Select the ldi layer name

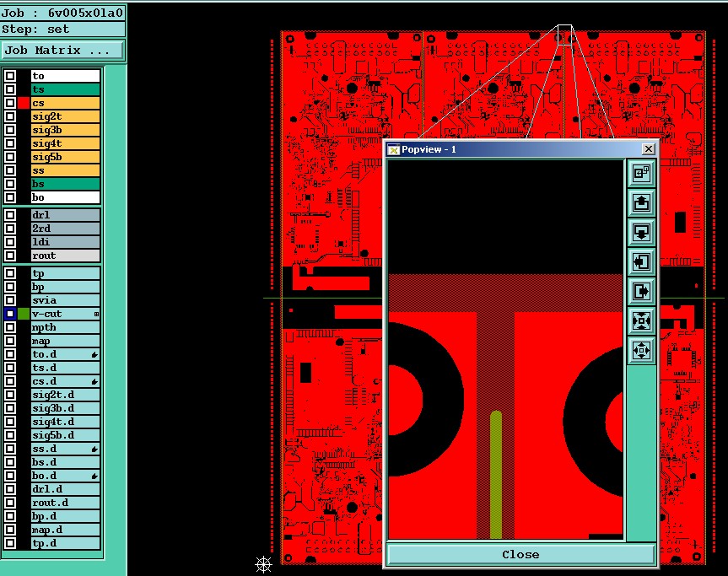tap(65, 242)
